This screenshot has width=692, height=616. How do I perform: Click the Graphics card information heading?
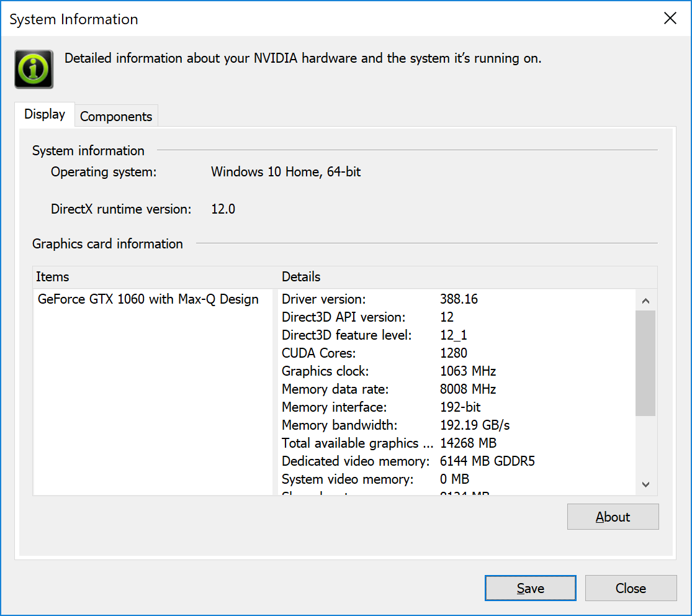[108, 244]
